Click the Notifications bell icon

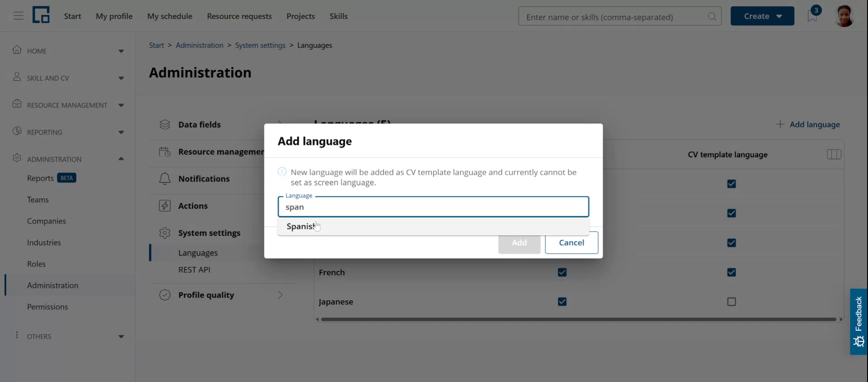click(165, 179)
